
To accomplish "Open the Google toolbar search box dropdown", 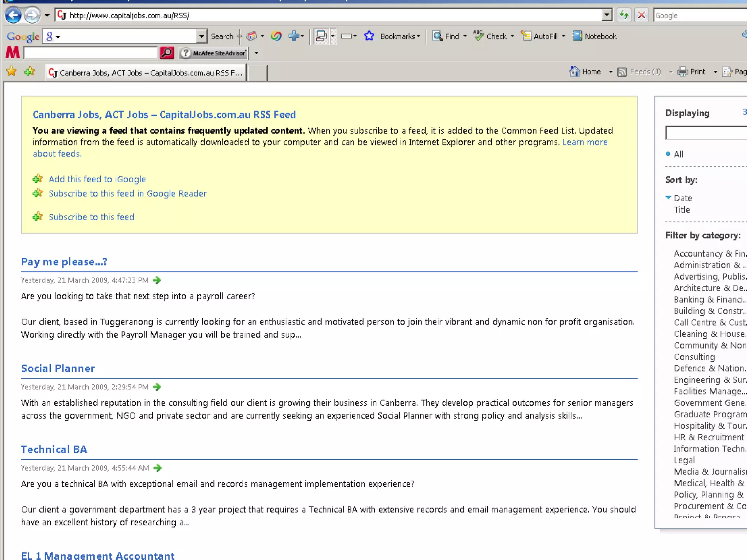I will (x=201, y=36).
